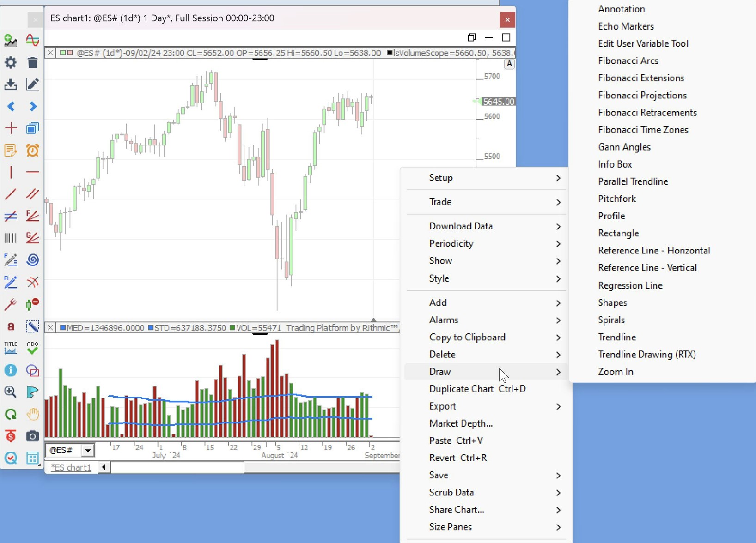Viewport: 756px width, 543px height.
Task: Click the camera snapshot icon
Action: pos(32,436)
